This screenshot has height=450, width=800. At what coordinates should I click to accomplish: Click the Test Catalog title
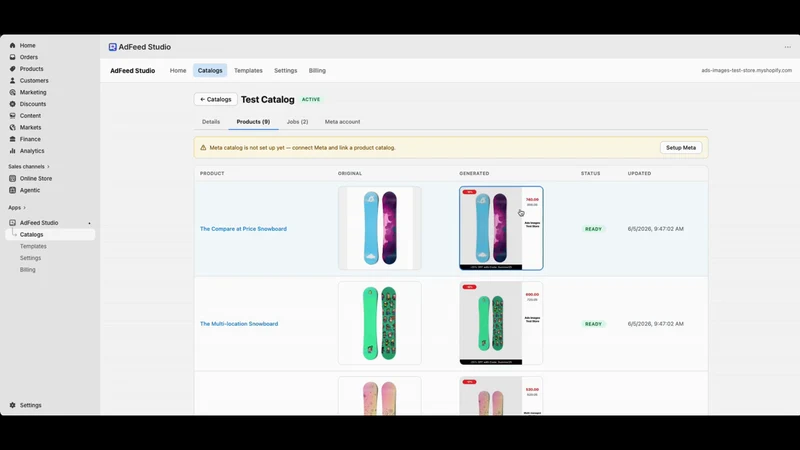pyautogui.click(x=267, y=99)
